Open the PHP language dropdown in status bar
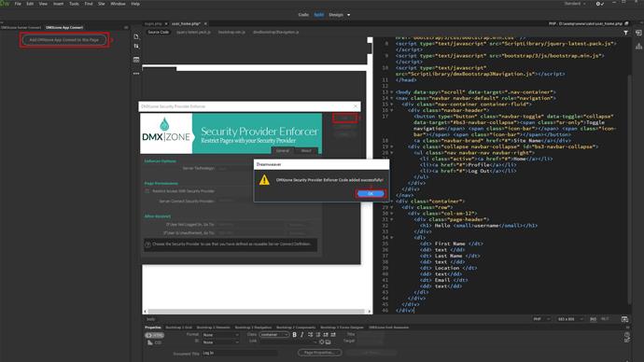Image resolution: width=644 pixels, height=362 pixels. click(x=541, y=319)
